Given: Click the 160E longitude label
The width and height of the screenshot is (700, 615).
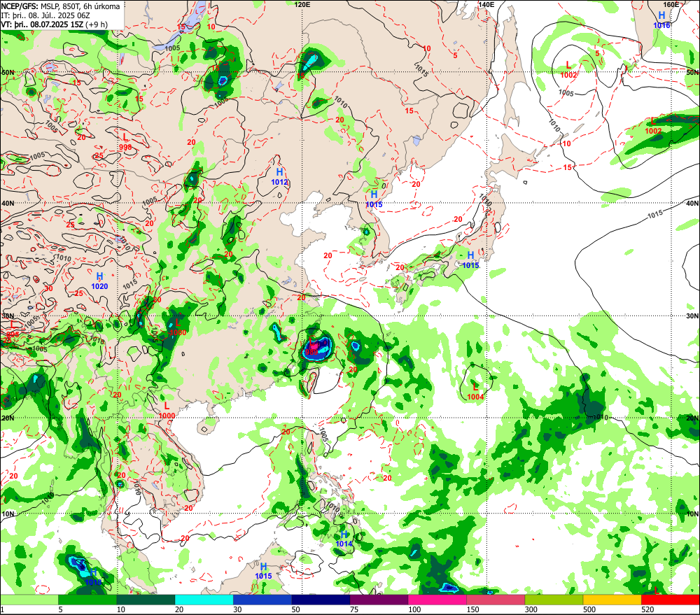Looking at the screenshot, I should tap(671, 4).
